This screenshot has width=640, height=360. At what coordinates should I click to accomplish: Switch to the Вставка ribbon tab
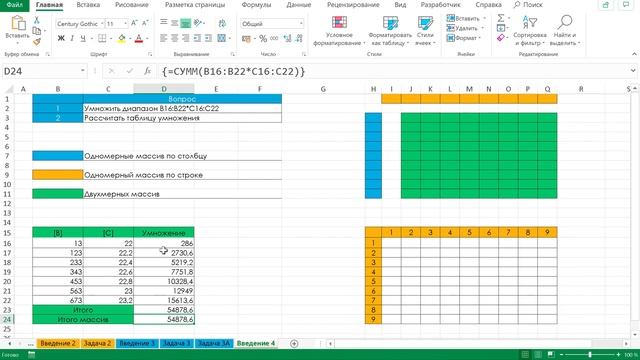(88, 5)
